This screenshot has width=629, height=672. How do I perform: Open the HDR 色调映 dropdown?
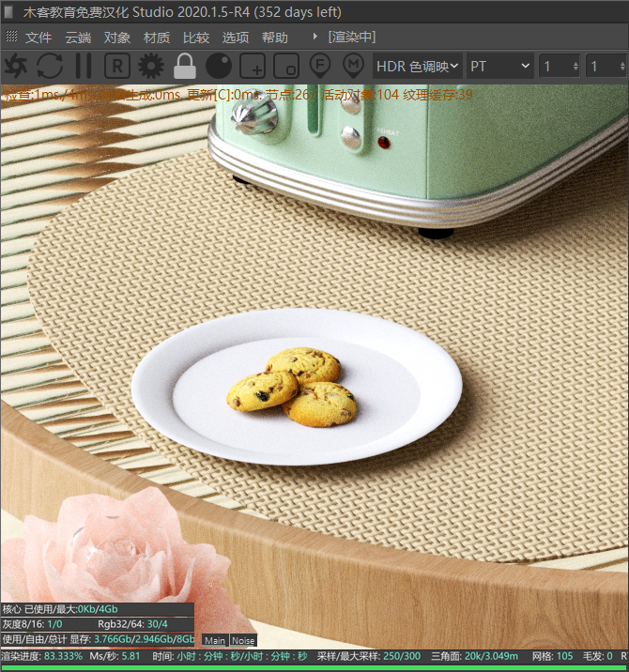417,67
